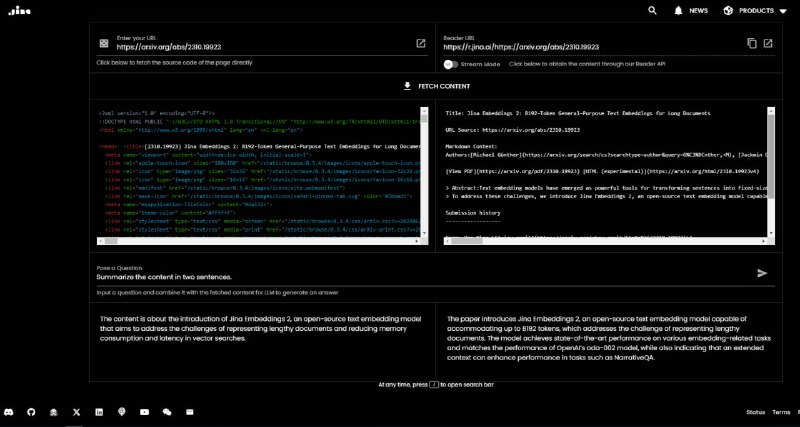Screen dimensions: 800x427
Task: Open the News menu item
Action: pyautogui.click(x=698, y=10)
